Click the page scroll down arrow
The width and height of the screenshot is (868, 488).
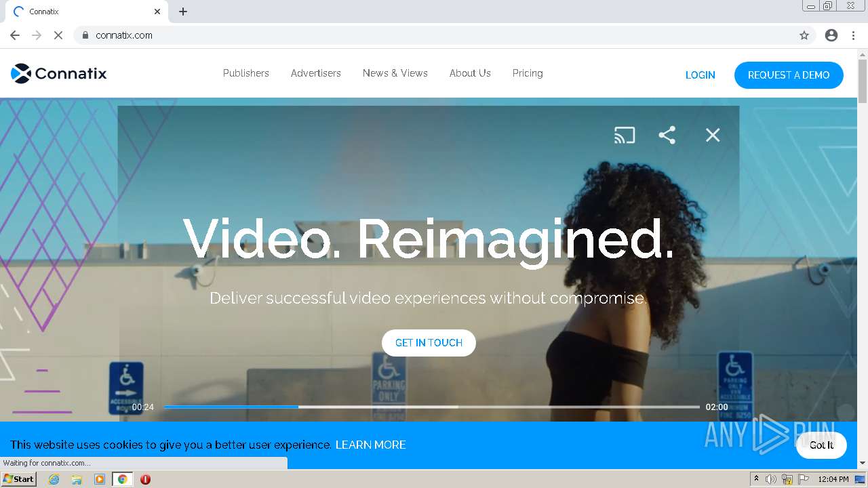[863, 463]
